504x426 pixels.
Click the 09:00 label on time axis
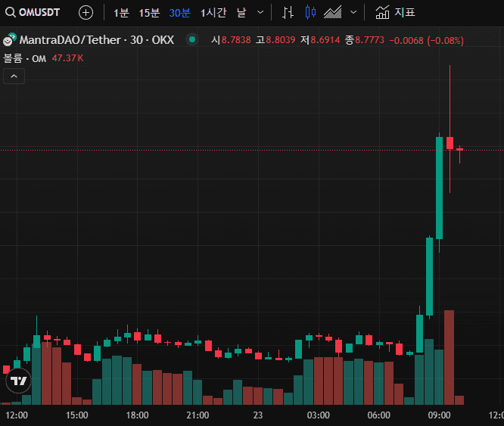point(440,415)
